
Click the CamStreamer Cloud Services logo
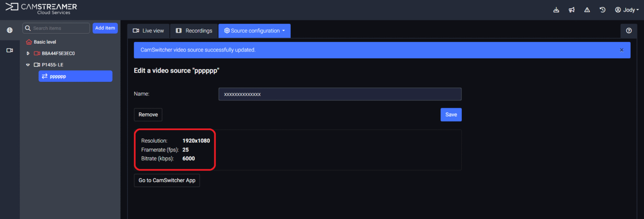(x=41, y=9)
